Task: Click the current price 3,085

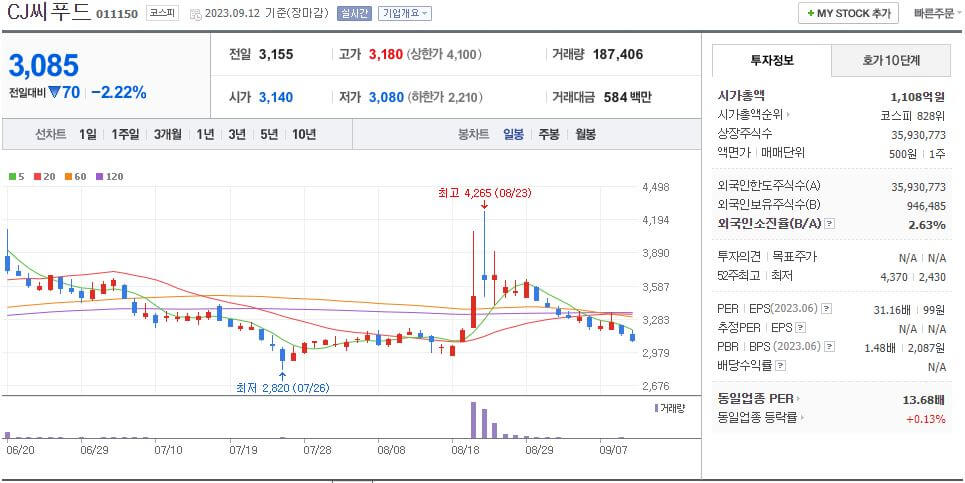Action: 44,65
